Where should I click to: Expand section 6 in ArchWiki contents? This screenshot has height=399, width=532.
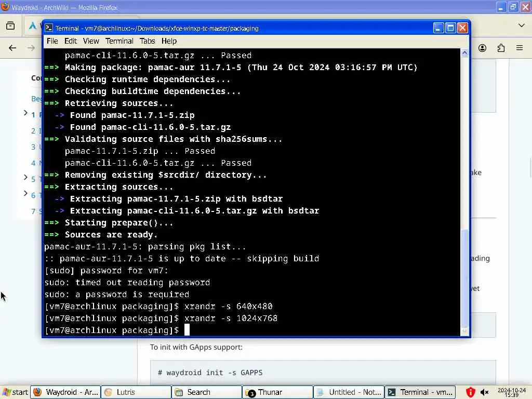pyautogui.click(x=25, y=193)
